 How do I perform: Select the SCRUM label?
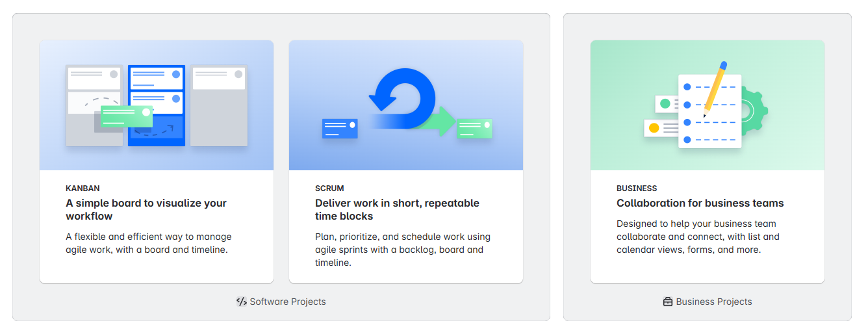click(329, 188)
